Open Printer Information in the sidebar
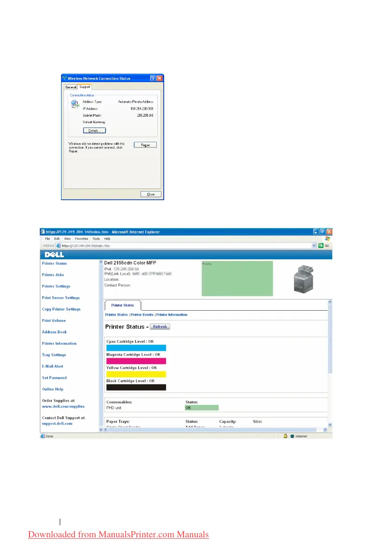 (59, 343)
